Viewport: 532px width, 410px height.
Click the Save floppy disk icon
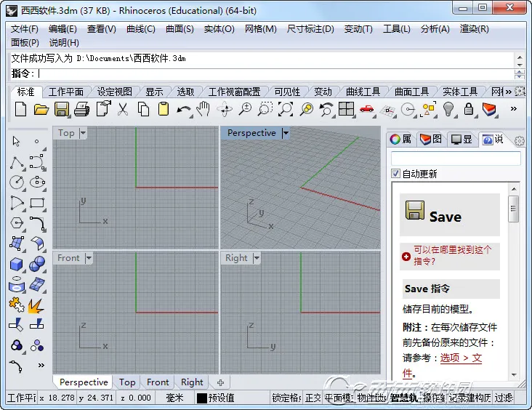pos(61,109)
